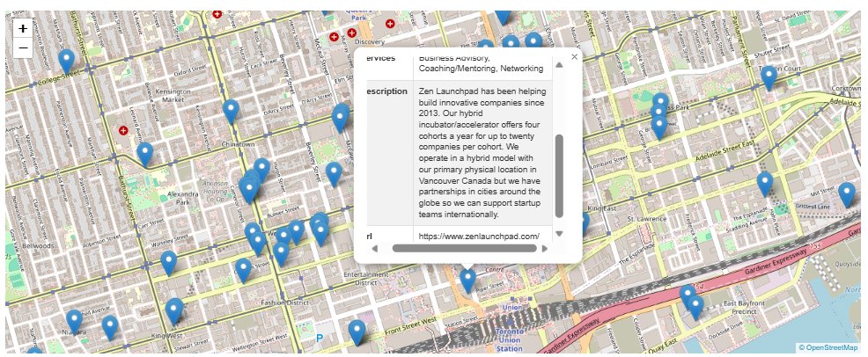This screenshot has width=868, height=357.
Task: Click the popup's scroll-up arrow
Action: click(x=559, y=65)
